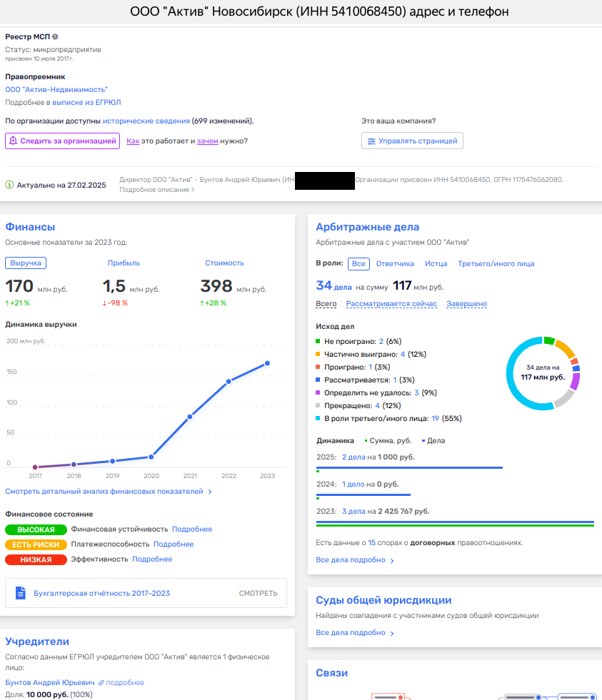Select Истца role filter

point(436,263)
